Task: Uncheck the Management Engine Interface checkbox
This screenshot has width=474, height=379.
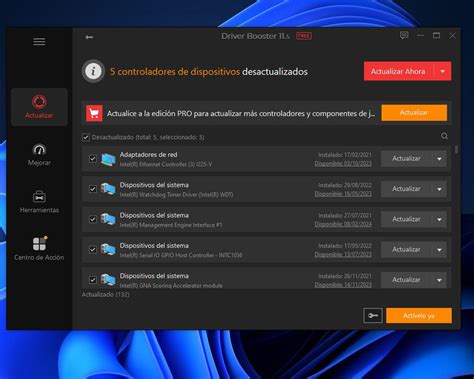Action: (x=93, y=219)
